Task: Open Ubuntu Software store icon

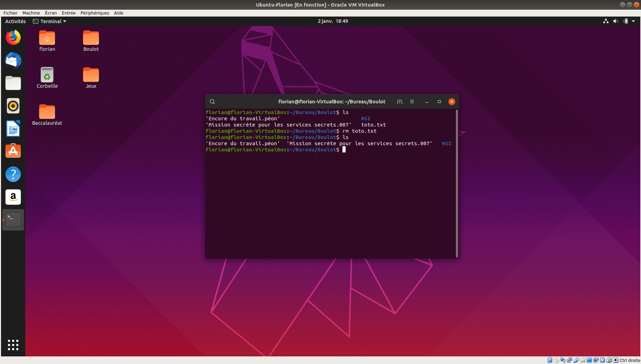Action: [x=13, y=151]
